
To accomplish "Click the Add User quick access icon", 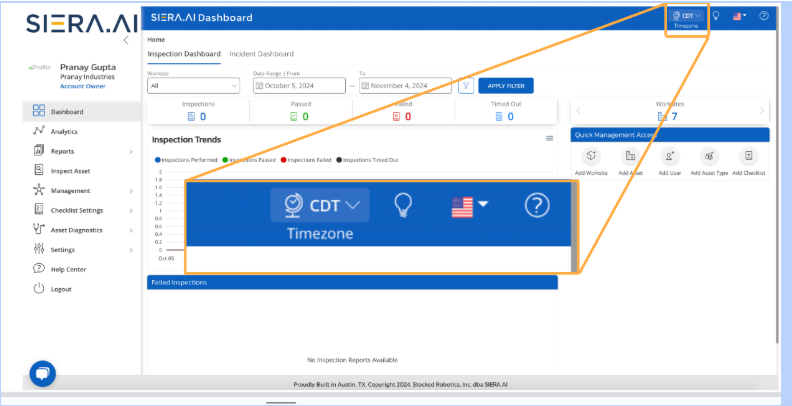I will 670,156.
